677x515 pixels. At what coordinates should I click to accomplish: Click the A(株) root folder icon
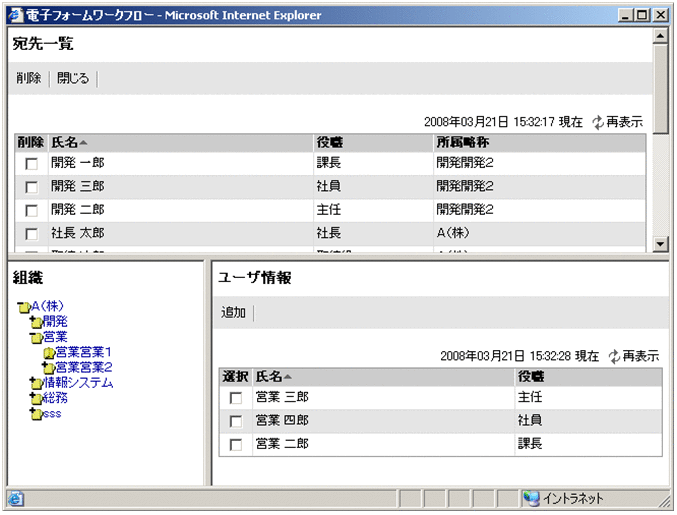24,307
